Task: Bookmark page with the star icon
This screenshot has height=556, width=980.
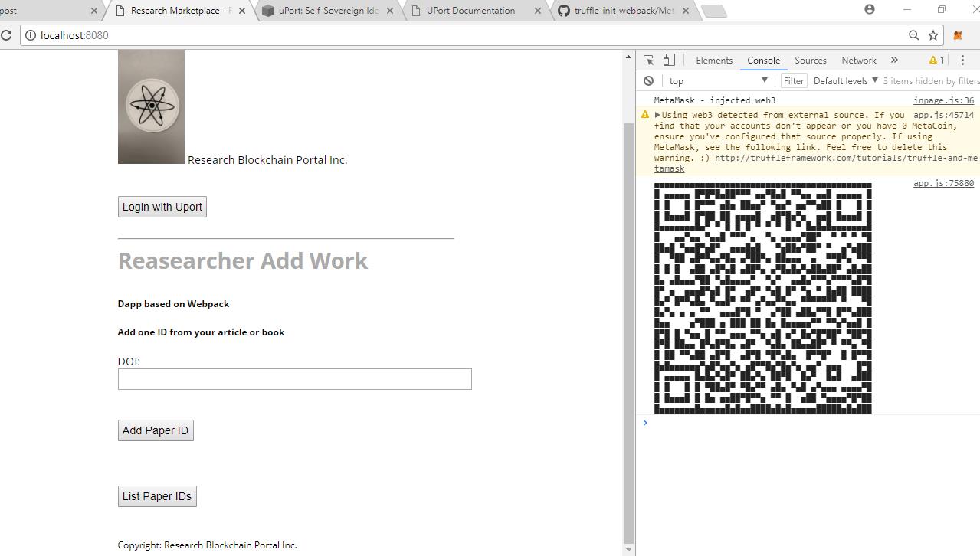Action: coord(933,35)
